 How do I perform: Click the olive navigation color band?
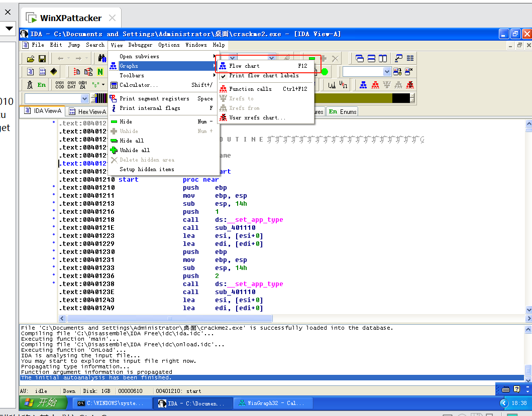click(x=353, y=98)
